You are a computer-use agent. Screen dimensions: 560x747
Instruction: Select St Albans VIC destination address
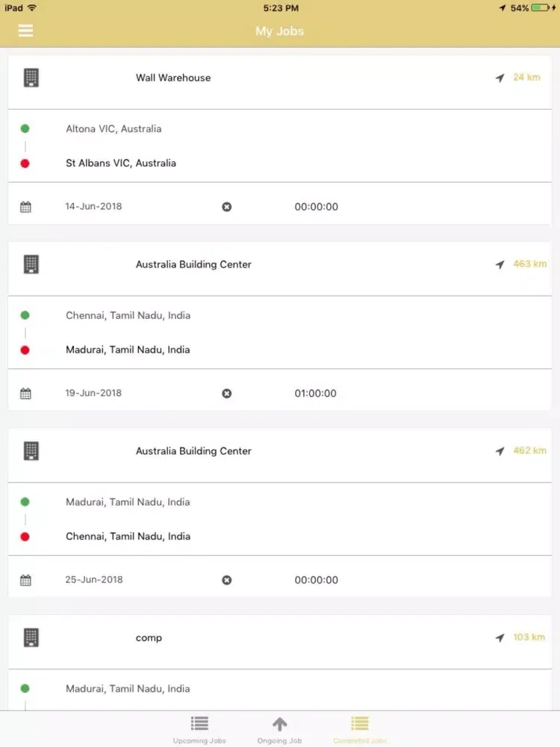pyautogui.click(x=121, y=163)
